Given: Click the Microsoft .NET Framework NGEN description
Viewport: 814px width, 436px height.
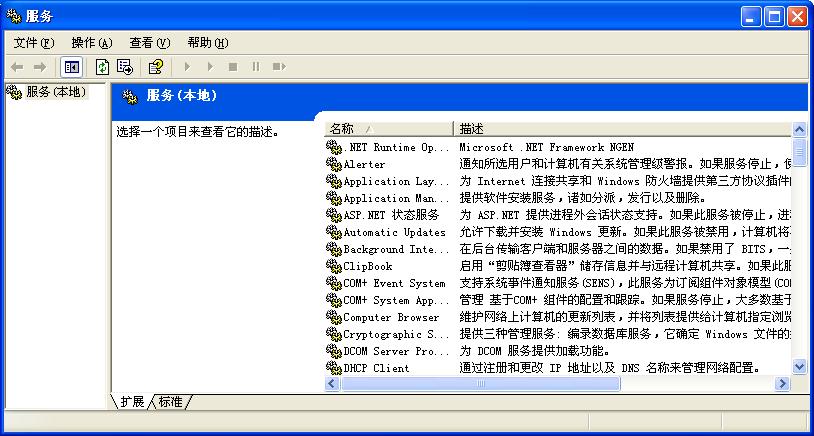Looking at the screenshot, I should (547, 147).
